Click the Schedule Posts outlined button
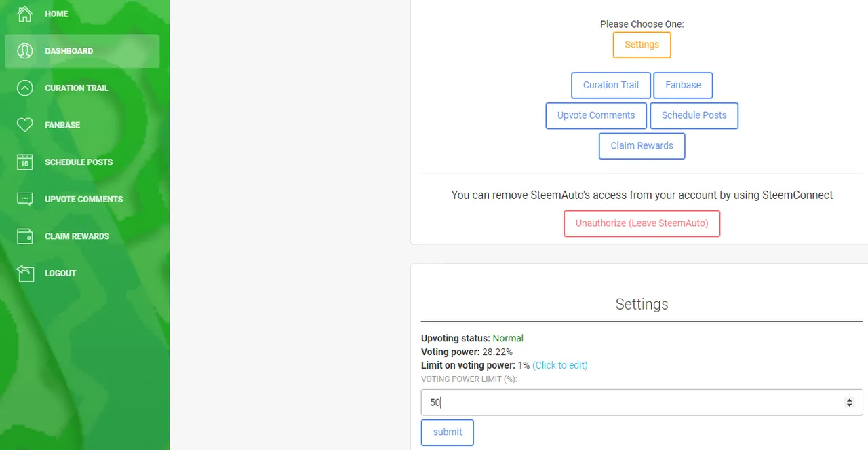Screen dimensions: 868x450 (694, 115)
